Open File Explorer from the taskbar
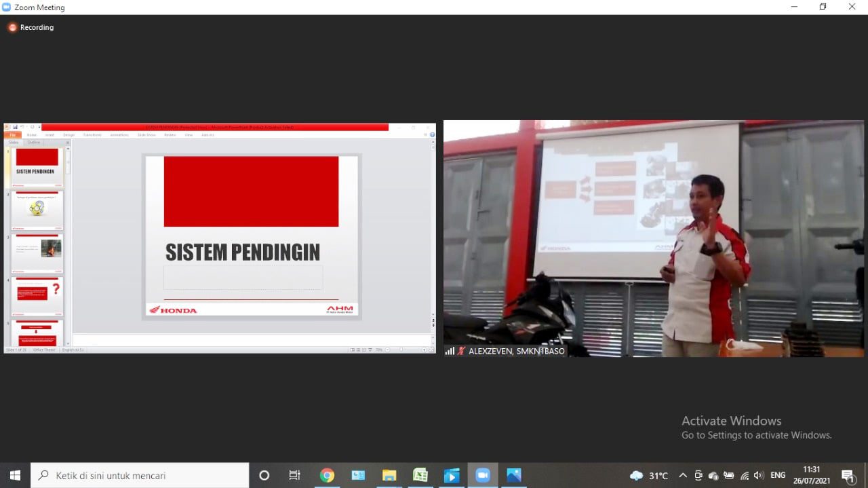The image size is (868, 488). click(389, 475)
